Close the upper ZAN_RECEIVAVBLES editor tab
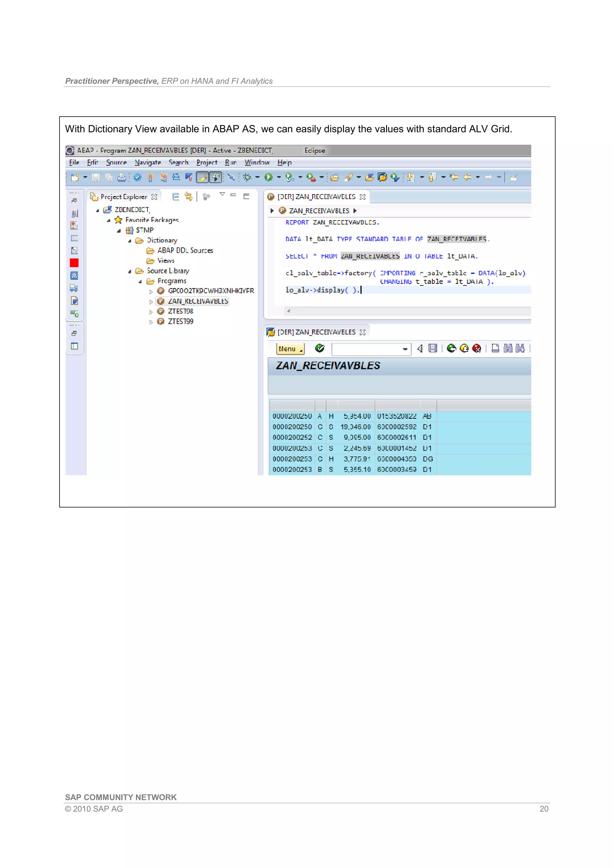Screen dimensions: 613x868 362,197
